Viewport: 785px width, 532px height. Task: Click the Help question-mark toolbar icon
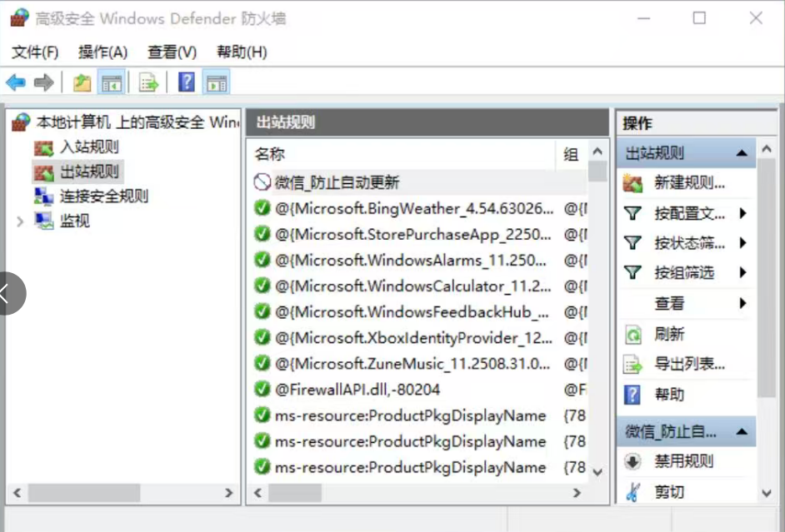[186, 82]
